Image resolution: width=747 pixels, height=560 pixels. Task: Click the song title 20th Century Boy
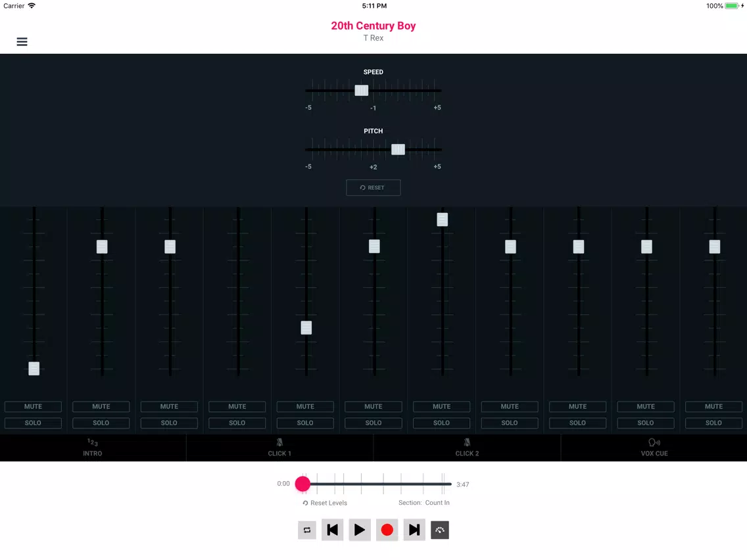373,26
